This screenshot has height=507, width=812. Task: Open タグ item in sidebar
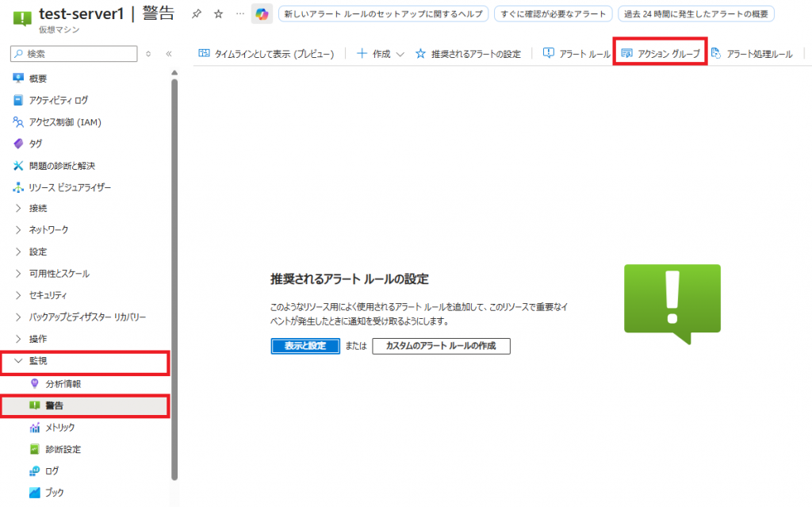point(35,144)
